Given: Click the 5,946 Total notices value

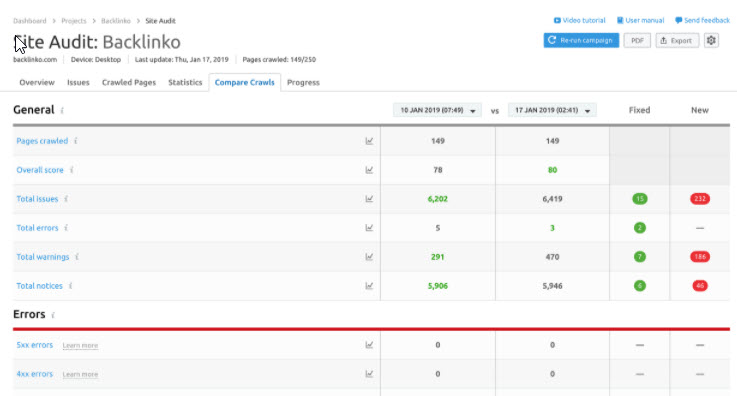Looking at the screenshot, I should tap(552, 286).
